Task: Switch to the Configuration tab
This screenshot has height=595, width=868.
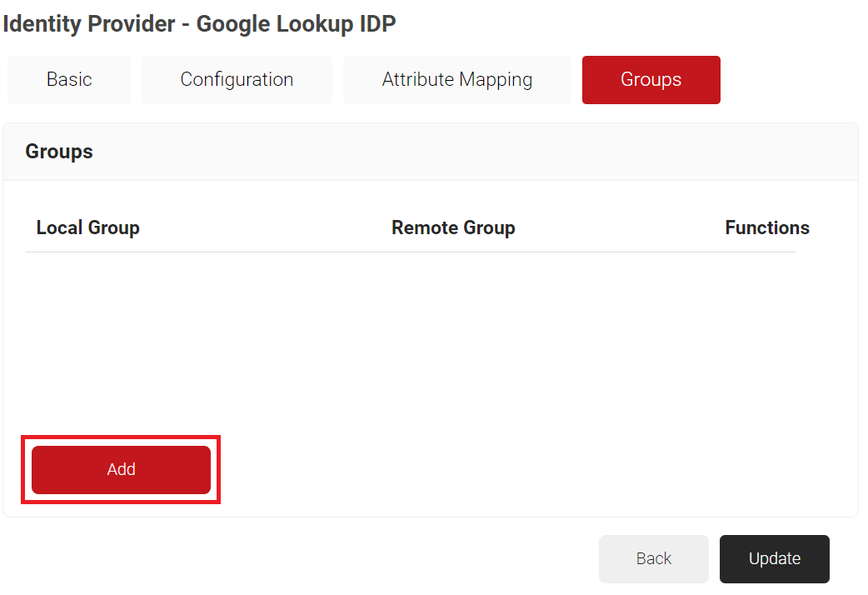Action: (237, 80)
